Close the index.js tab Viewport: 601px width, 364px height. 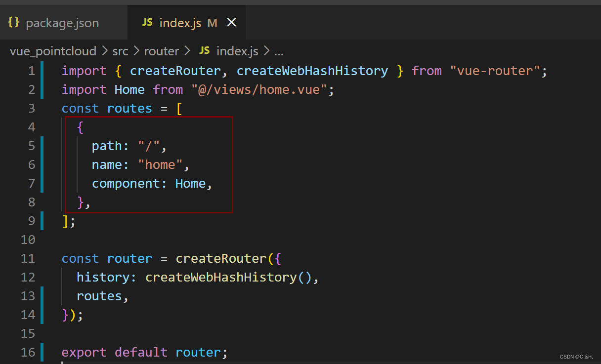[231, 23]
